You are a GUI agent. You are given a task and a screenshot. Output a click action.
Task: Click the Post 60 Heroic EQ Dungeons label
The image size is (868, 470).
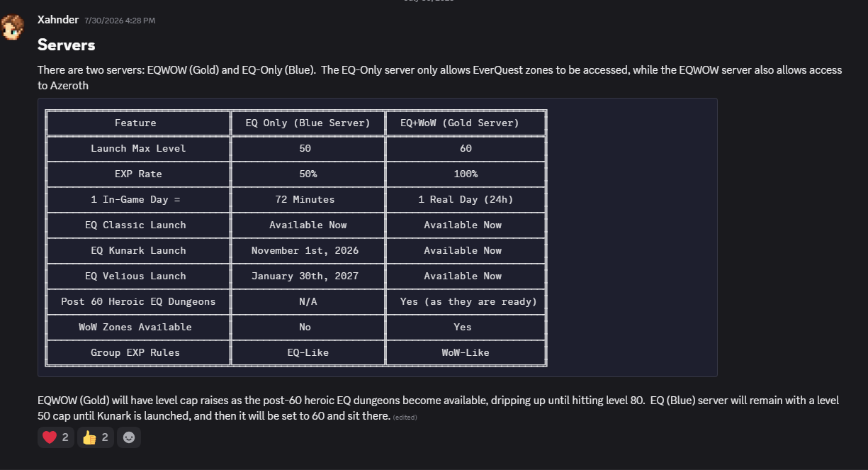coord(138,301)
